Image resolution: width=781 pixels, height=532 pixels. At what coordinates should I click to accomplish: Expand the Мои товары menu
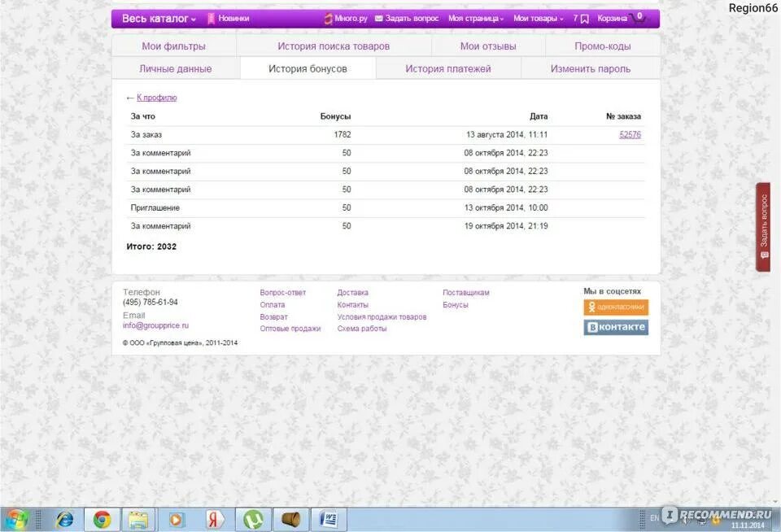click(x=538, y=19)
